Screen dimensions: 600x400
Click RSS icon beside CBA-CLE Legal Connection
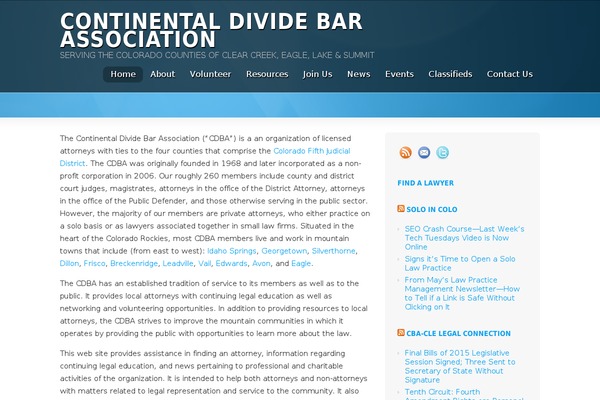[x=401, y=333]
